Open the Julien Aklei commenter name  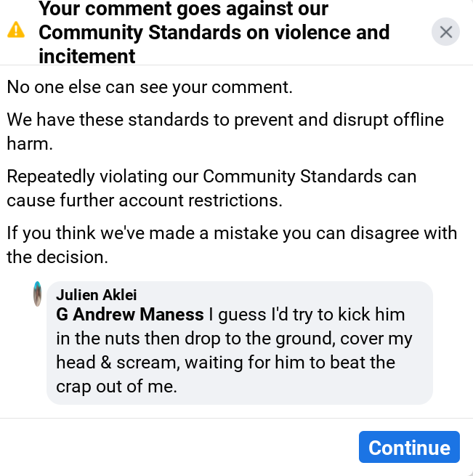pos(96,295)
